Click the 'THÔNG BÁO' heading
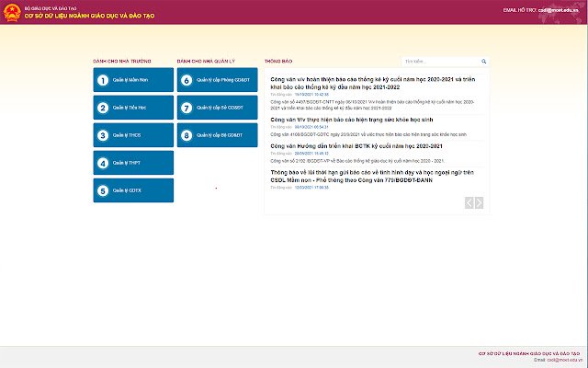The height and width of the screenshot is (368, 588). point(278,61)
